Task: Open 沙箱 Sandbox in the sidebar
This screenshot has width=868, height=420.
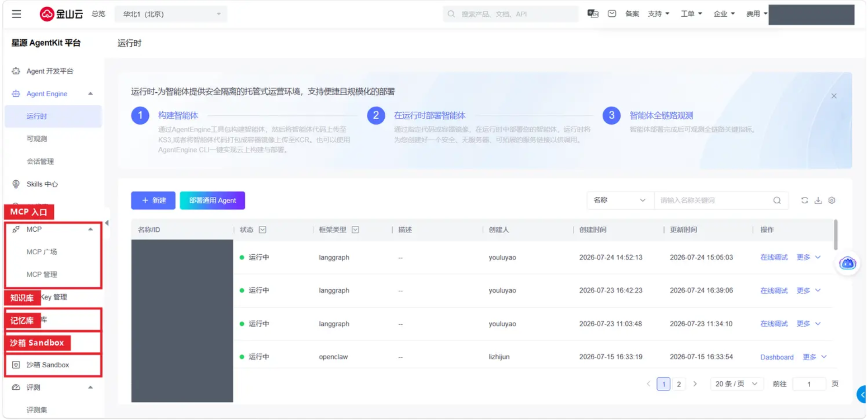Action: tap(47, 364)
